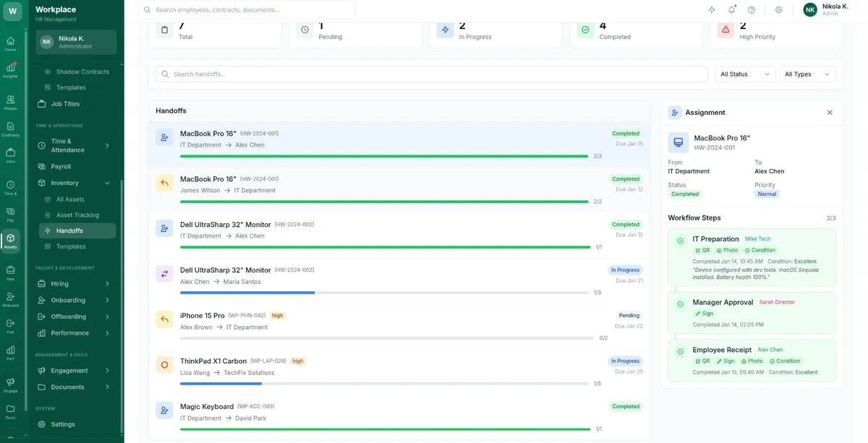
Task: Open the All Status filter dropdown
Action: pos(745,74)
